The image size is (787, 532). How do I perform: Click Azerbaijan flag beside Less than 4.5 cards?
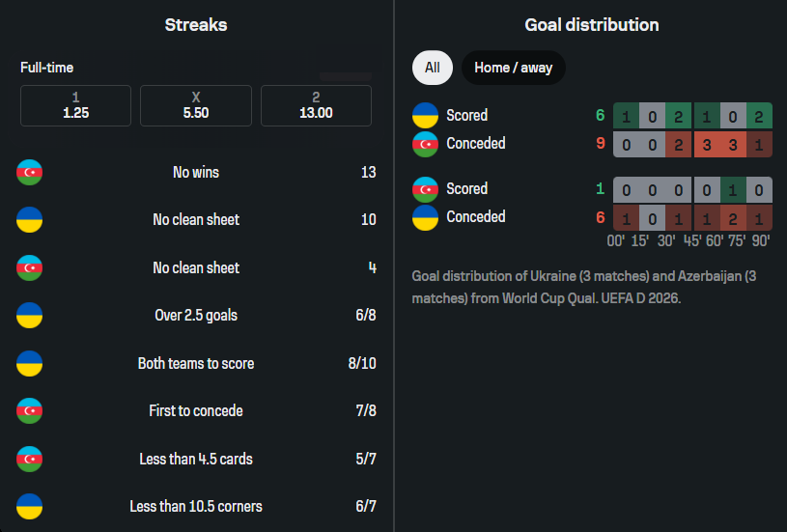click(30, 459)
